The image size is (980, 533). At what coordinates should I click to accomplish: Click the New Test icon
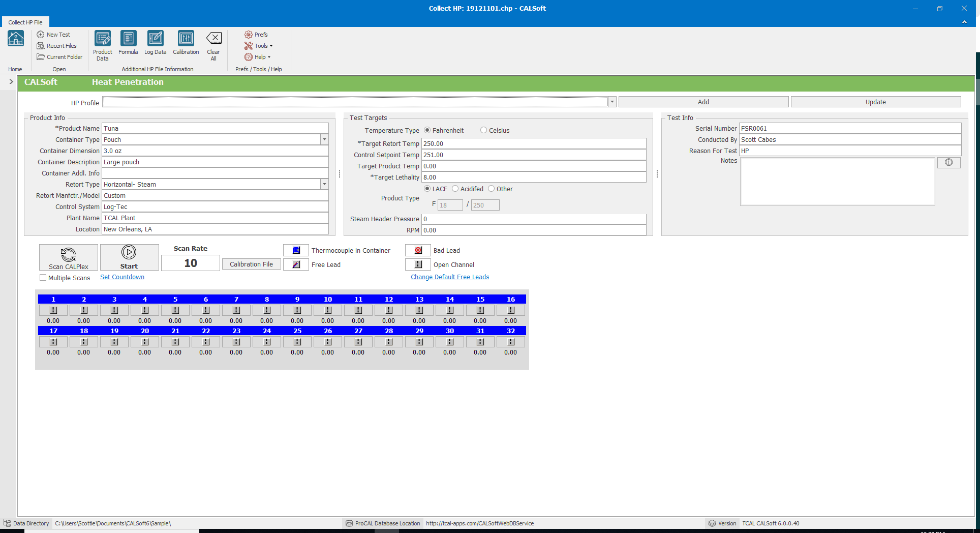[41, 35]
